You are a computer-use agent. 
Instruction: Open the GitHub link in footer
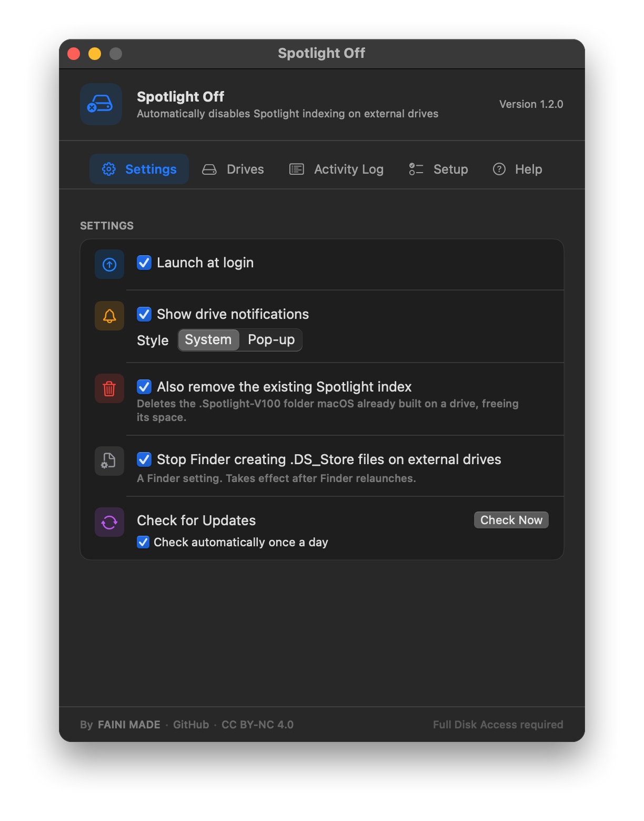[x=191, y=725]
